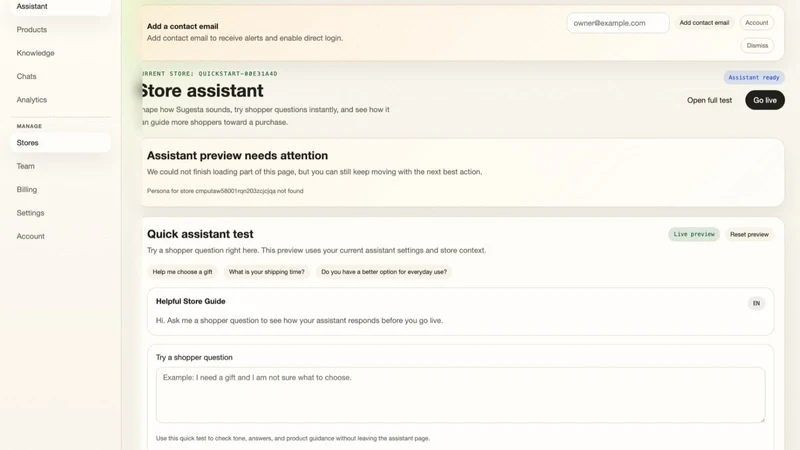800x450 pixels.
Task: Go to Billing in the sidebar
Action: click(x=60, y=190)
